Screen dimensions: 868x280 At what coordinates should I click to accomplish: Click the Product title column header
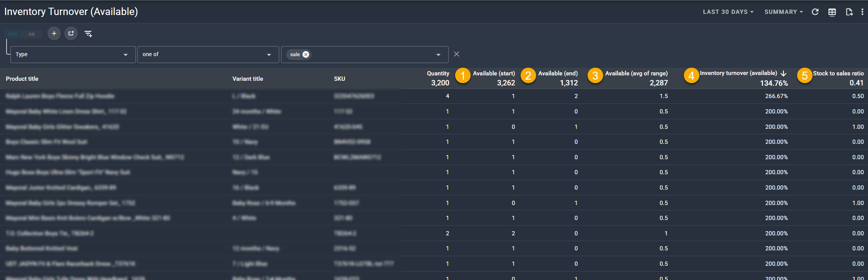click(x=22, y=79)
